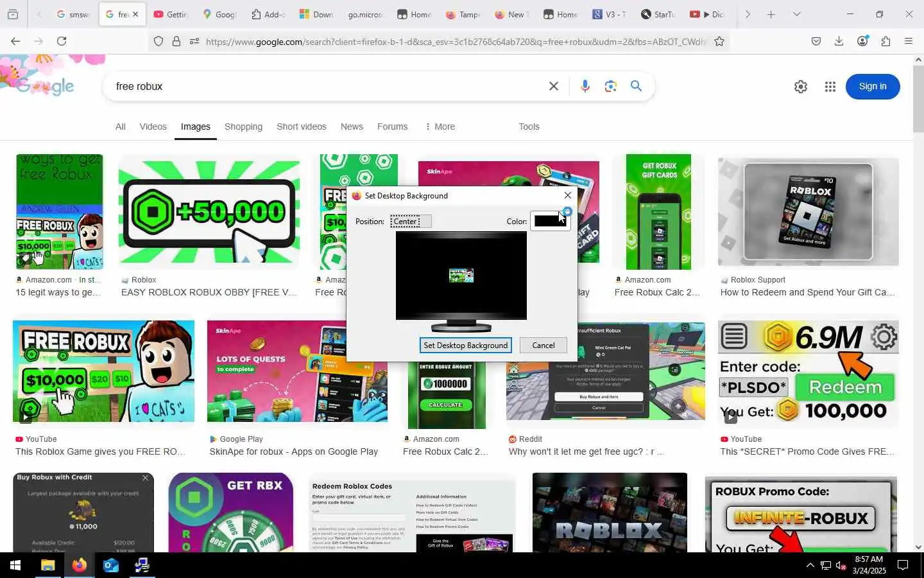The height and width of the screenshot is (578, 924).
Task: Open the Tools search options
Action: (529, 127)
